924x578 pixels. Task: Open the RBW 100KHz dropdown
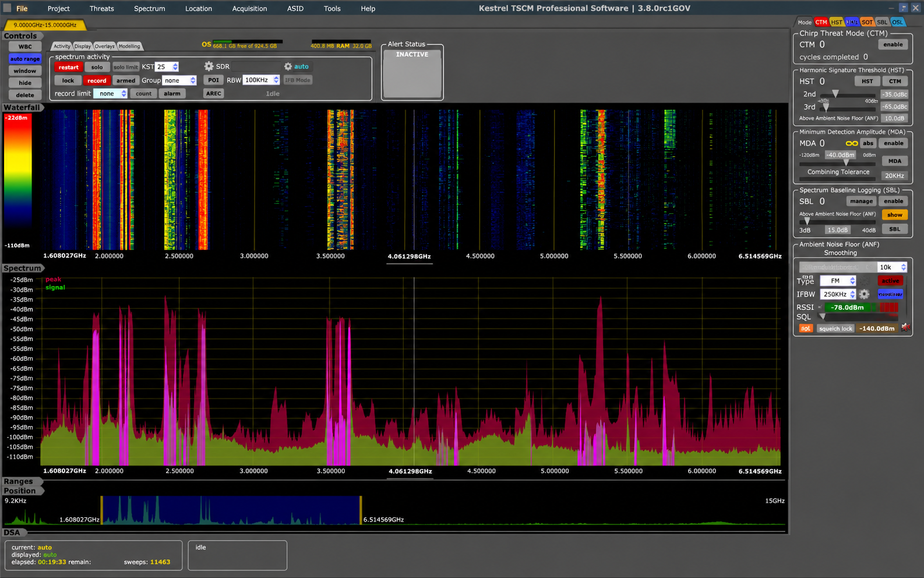coord(261,80)
